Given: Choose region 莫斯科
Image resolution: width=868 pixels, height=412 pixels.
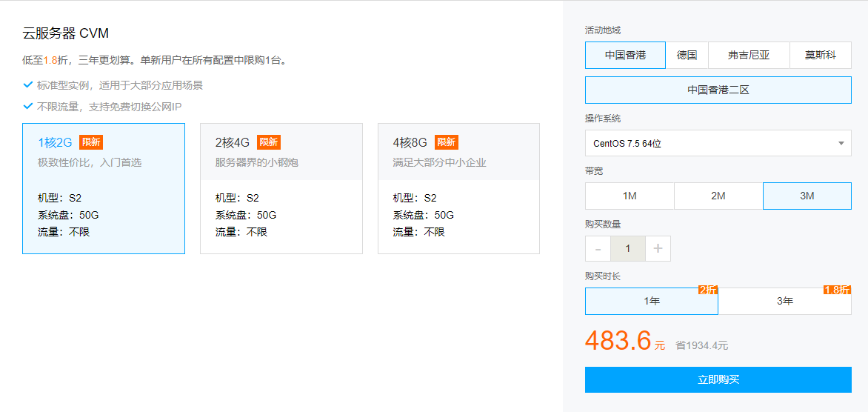Looking at the screenshot, I should tap(821, 56).
